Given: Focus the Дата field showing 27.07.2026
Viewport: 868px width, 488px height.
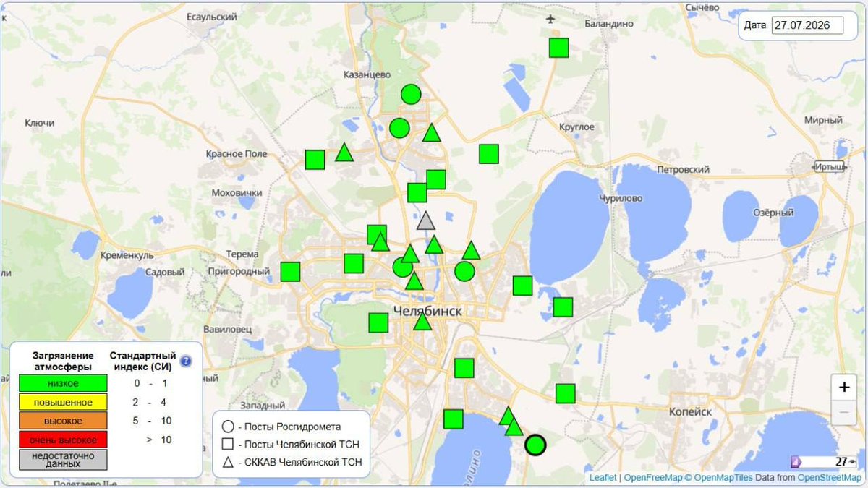Looking at the screenshot, I should 807,25.
